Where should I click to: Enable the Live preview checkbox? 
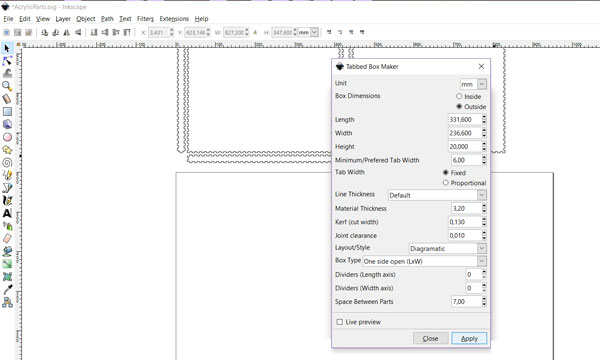pyautogui.click(x=339, y=322)
